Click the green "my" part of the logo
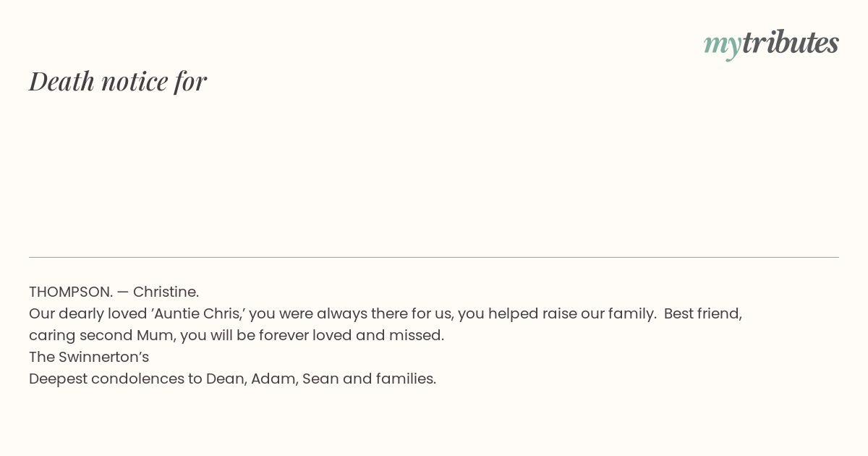Screen dimensions: 868x456 click(723, 46)
